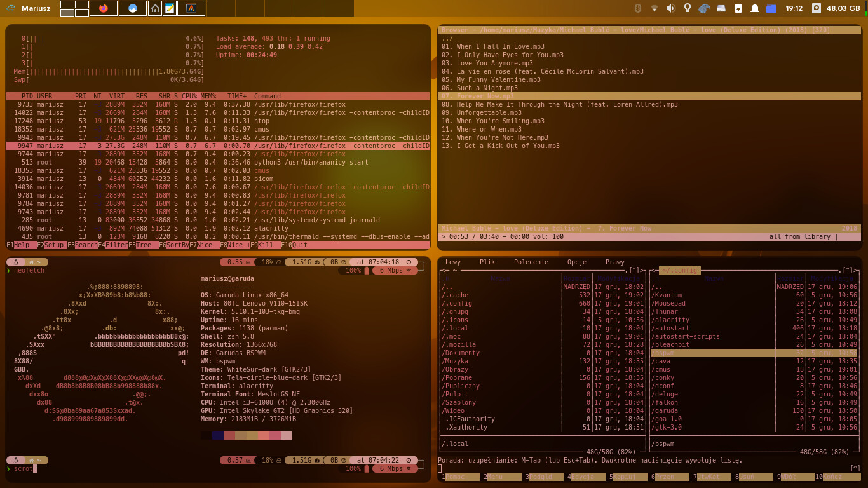The height and width of the screenshot is (488, 868).
Task: Select the Muzyka directory in the left panel
Action: (453, 361)
